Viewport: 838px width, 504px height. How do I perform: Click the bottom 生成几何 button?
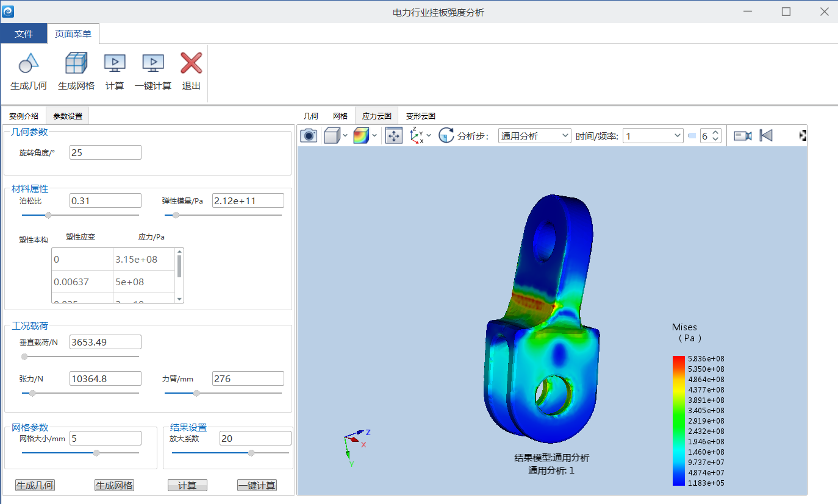click(x=35, y=486)
